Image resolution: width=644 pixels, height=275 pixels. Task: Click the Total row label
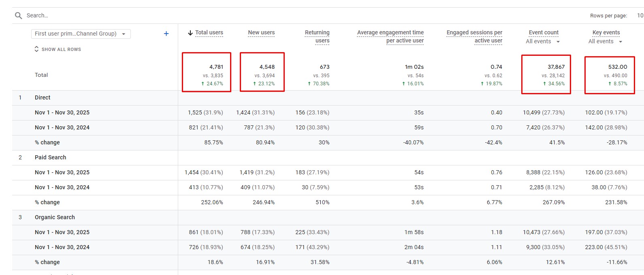point(41,75)
